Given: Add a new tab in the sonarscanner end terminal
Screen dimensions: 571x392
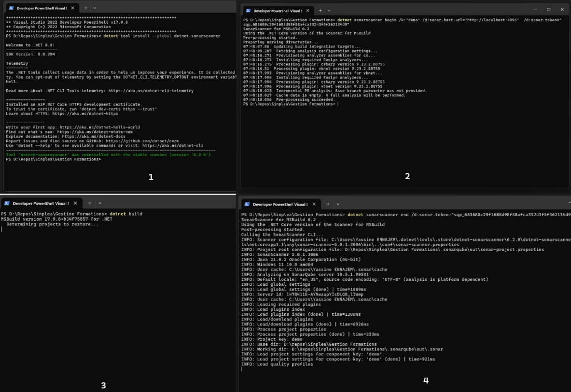Looking at the screenshot, I should pyautogui.click(x=328, y=204).
